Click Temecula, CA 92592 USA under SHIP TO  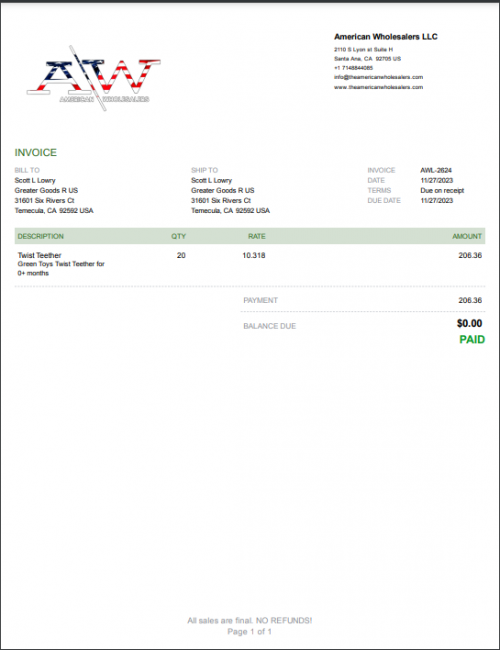[x=231, y=211]
